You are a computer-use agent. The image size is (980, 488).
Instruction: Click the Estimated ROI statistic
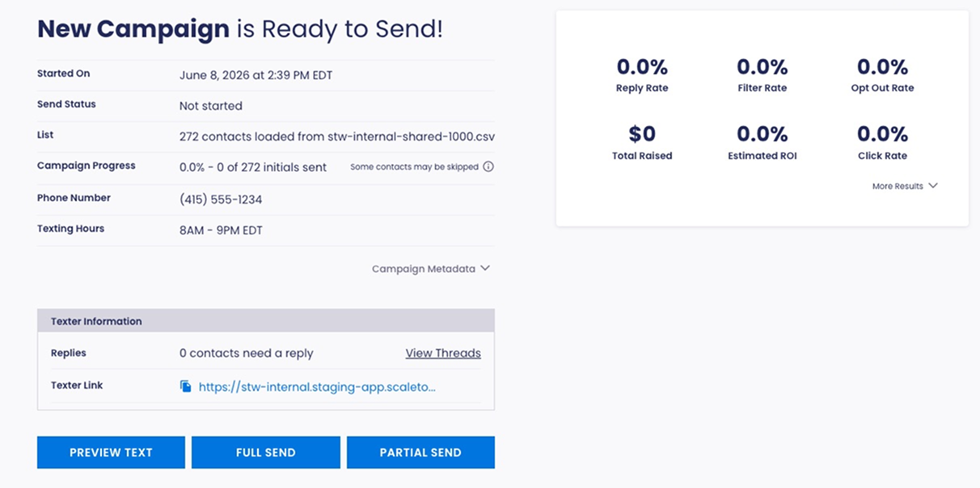coord(762,142)
